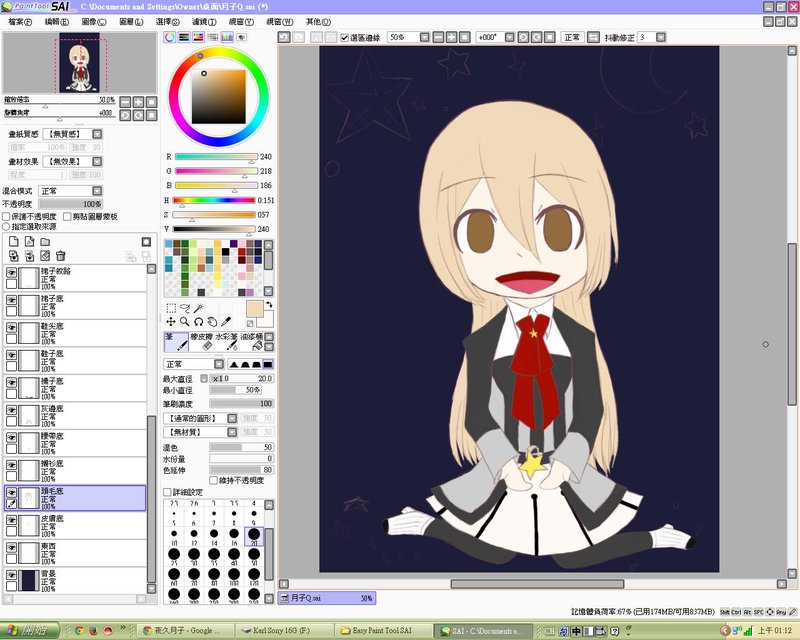
Task: Open the brush blending mode 正常 dropdown
Action: (219, 364)
